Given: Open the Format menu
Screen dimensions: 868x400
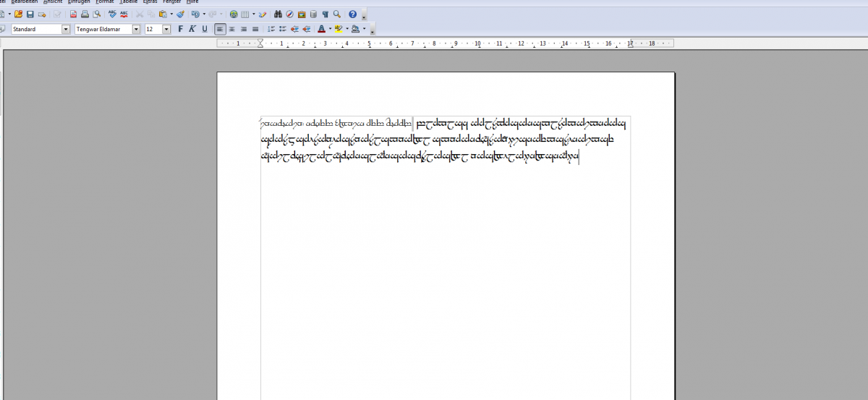Looking at the screenshot, I should point(105,2).
